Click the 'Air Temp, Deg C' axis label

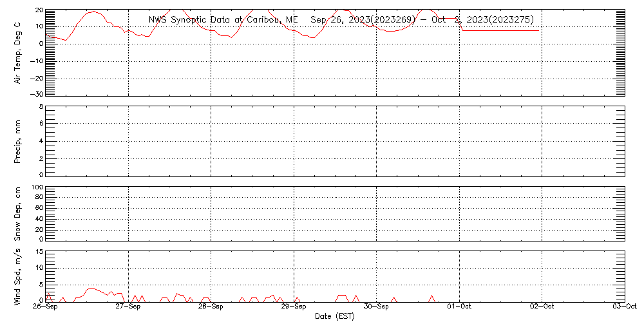pyautogui.click(x=17, y=53)
